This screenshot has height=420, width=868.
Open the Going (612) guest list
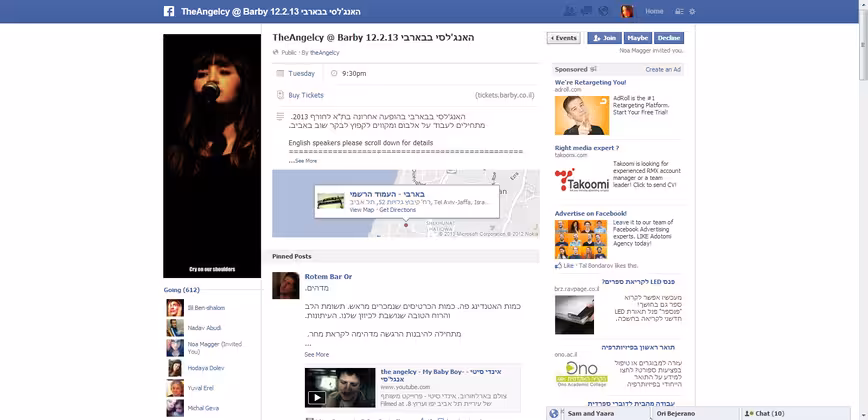pyautogui.click(x=182, y=290)
